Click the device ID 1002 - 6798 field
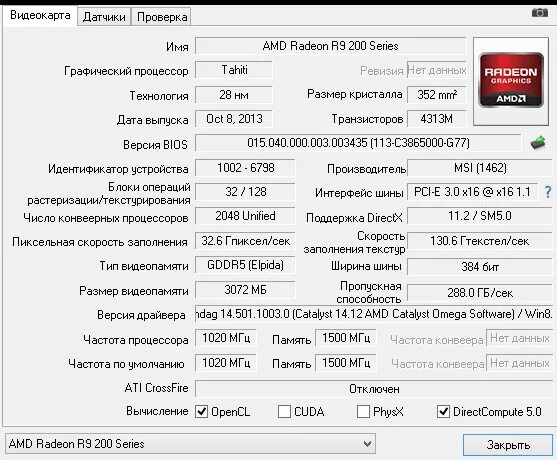 [x=245, y=168]
